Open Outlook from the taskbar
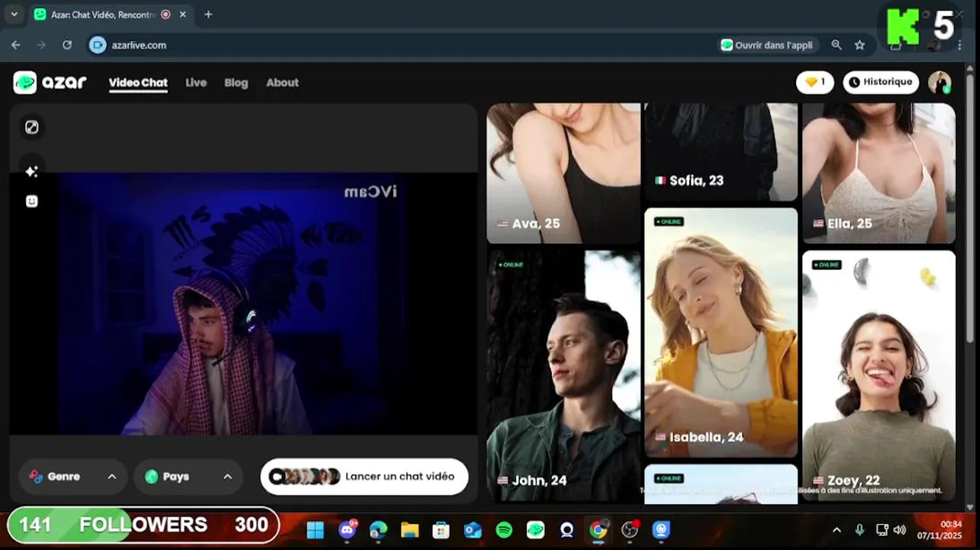This screenshot has height=550, width=980. click(472, 529)
